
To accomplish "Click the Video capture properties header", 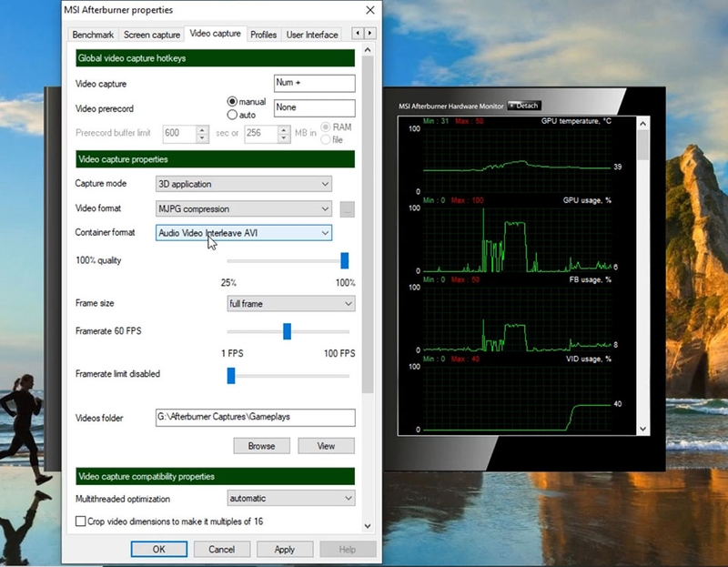I will click(215, 159).
